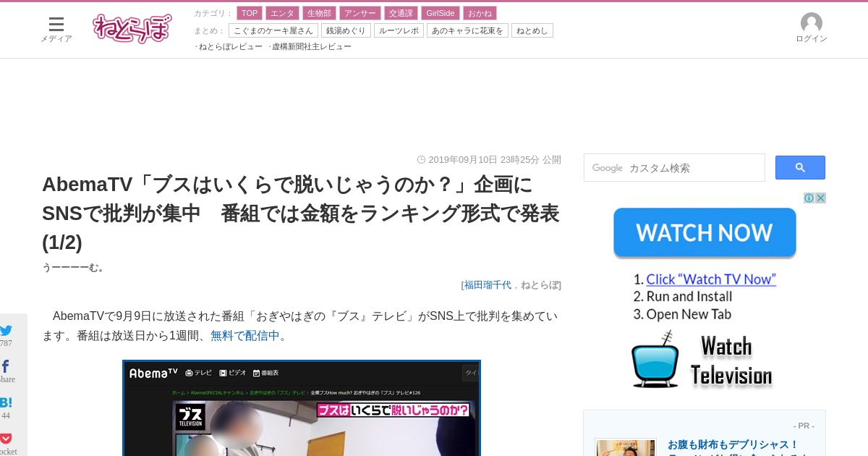Bookmark with Hatena B! icon
This screenshot has height=456, width=868.
[5, 402]
